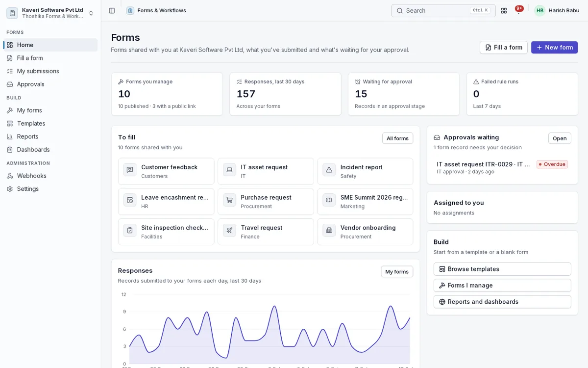Click the Vendor onboarding building icon

(x=329, y=230)
